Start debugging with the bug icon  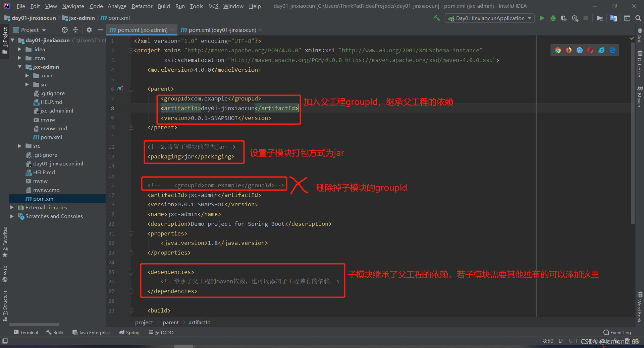point(553,18)
